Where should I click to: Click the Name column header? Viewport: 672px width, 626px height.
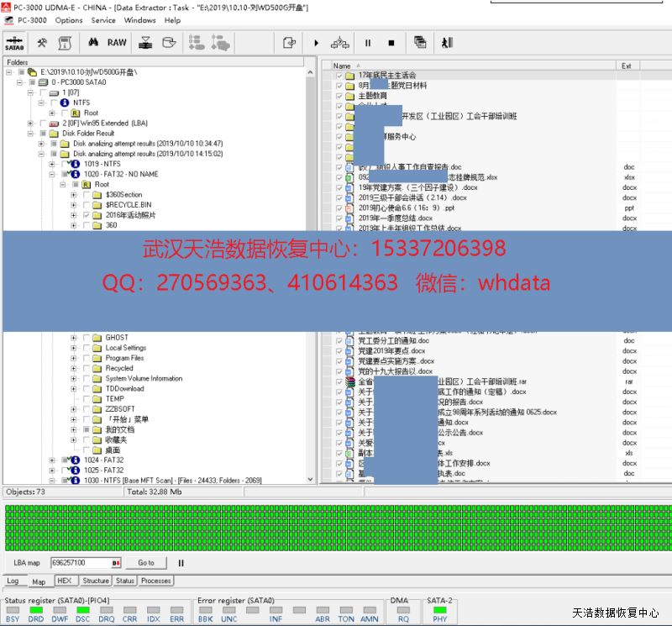342,66
